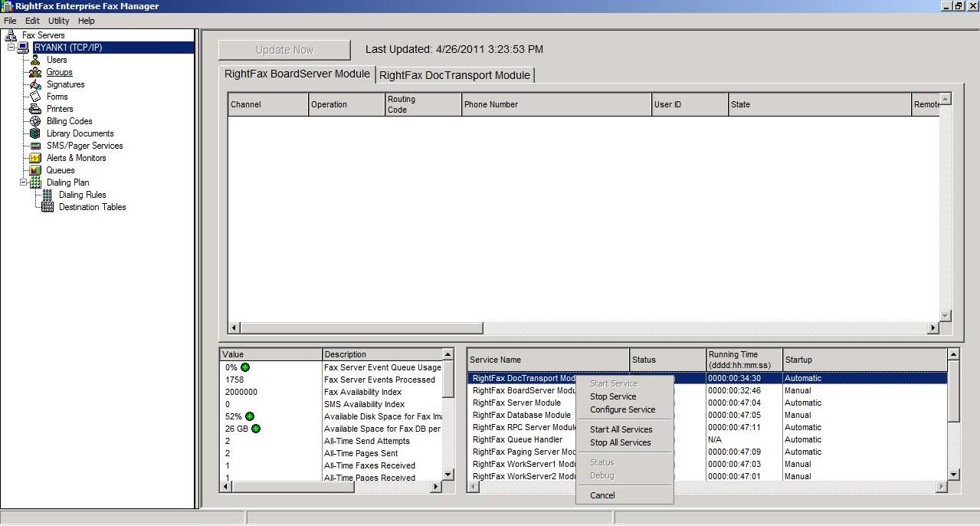Click the Startup column header

click(865, 360)
